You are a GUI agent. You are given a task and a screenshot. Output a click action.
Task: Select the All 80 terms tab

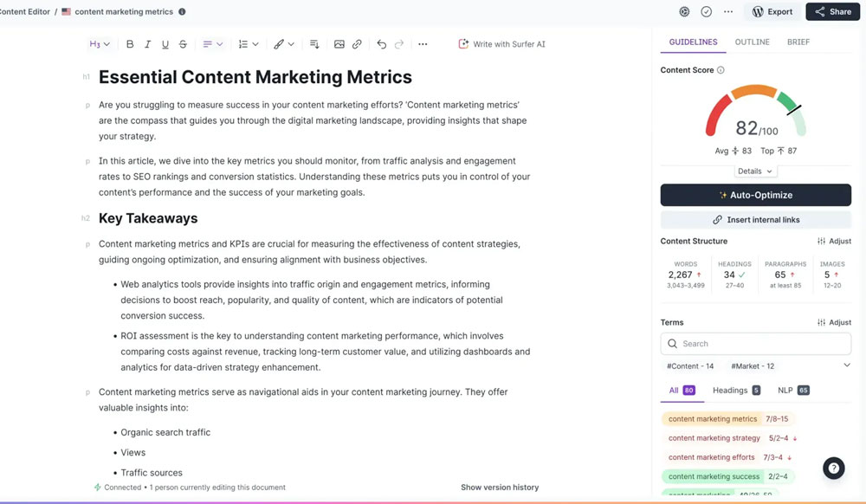(682, 391)
